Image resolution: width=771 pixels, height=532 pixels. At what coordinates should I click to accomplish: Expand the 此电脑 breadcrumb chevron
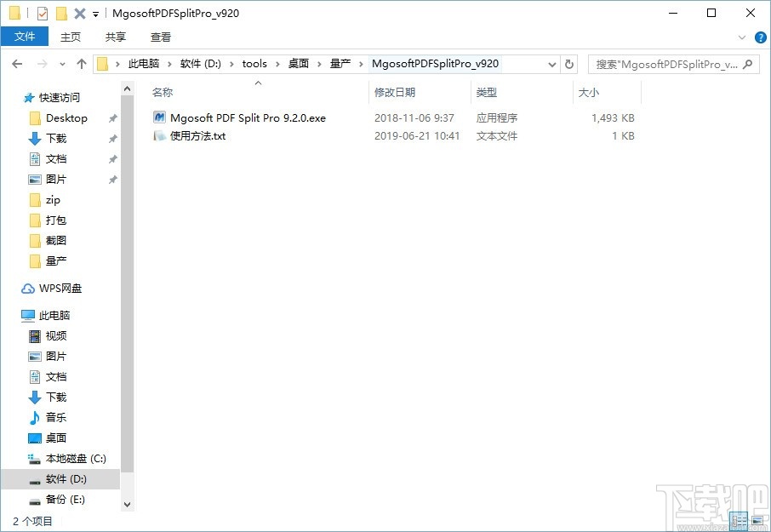tap(170, 63)
